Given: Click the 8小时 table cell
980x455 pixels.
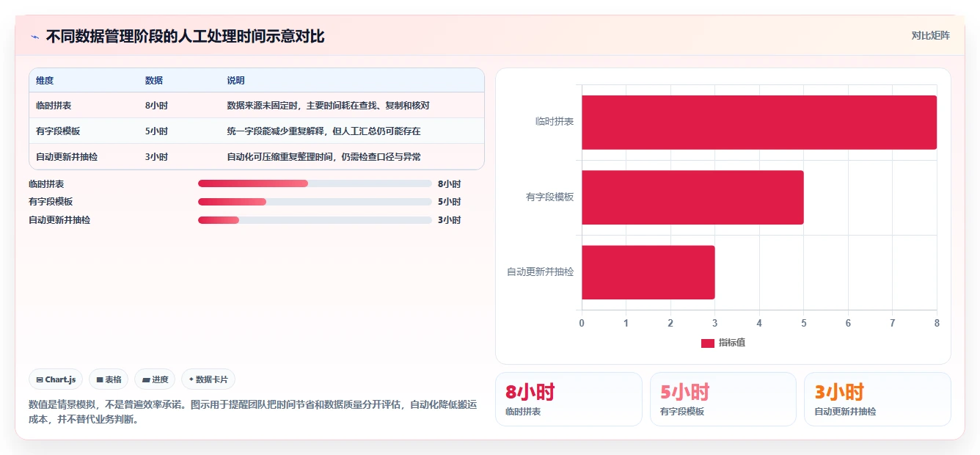Looking at the screenshot, I should pos(156,106).
